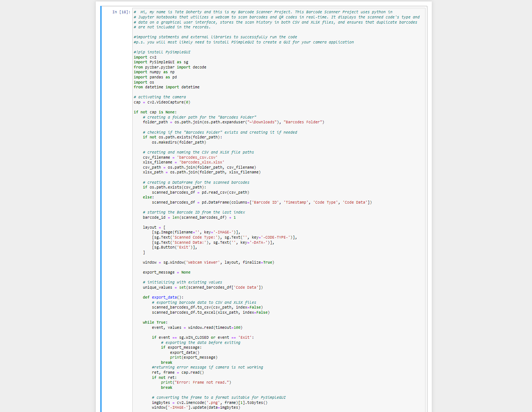Click the 'cap = cv2.VideoCapture(0)' line
Viewport: 532px width, 412px height.
[x=162, y=102]
